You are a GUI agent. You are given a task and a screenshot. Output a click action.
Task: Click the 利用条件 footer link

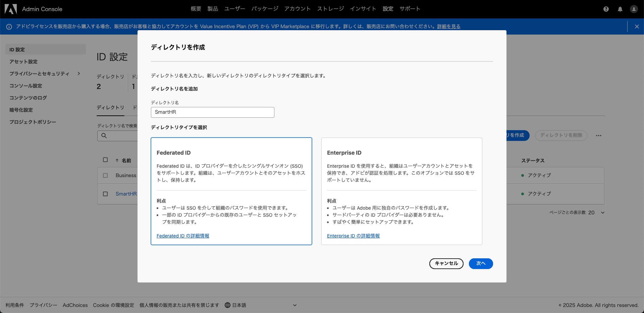pos(15,305)
